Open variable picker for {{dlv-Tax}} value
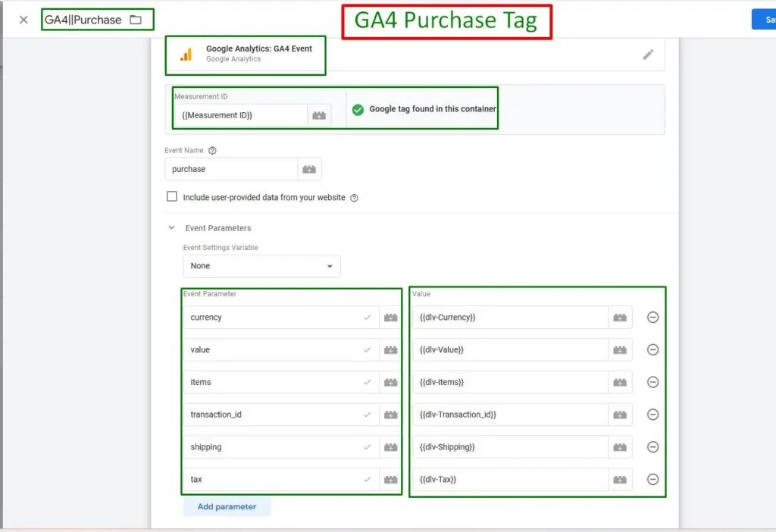776x532 pixels. coord(620,480)
